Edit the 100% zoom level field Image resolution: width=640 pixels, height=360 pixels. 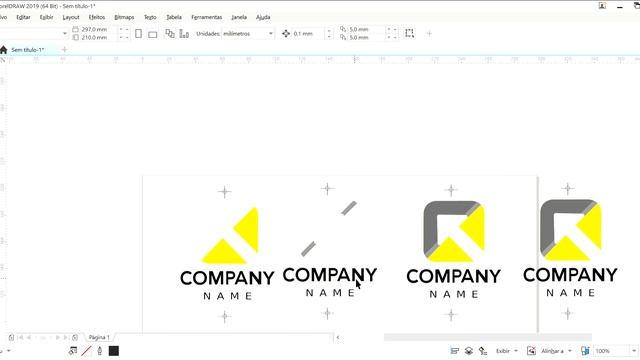point(611,351)
